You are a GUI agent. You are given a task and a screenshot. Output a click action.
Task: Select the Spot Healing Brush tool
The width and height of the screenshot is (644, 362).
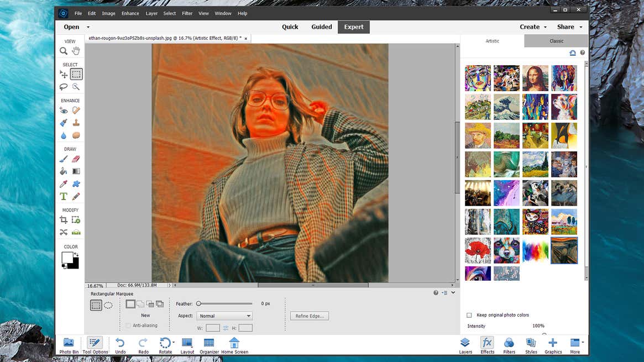pos(76,111)
